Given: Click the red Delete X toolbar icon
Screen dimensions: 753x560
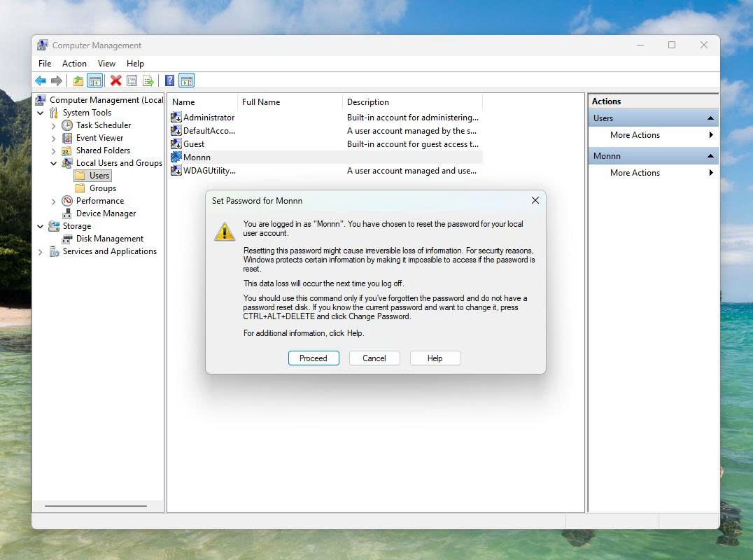Looking at the screenshot, I should click(x=115, y=80).
